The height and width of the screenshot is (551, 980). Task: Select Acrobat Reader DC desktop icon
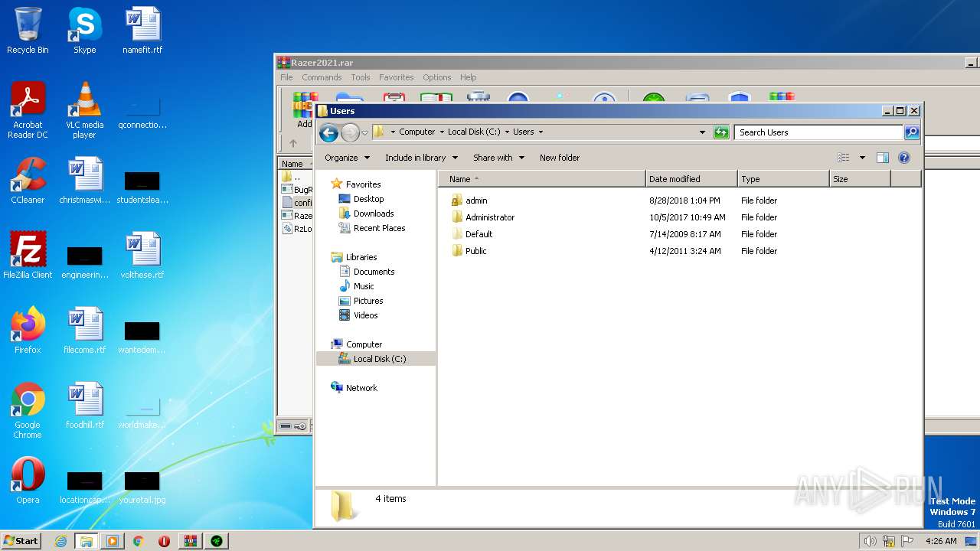pos(28,110)
